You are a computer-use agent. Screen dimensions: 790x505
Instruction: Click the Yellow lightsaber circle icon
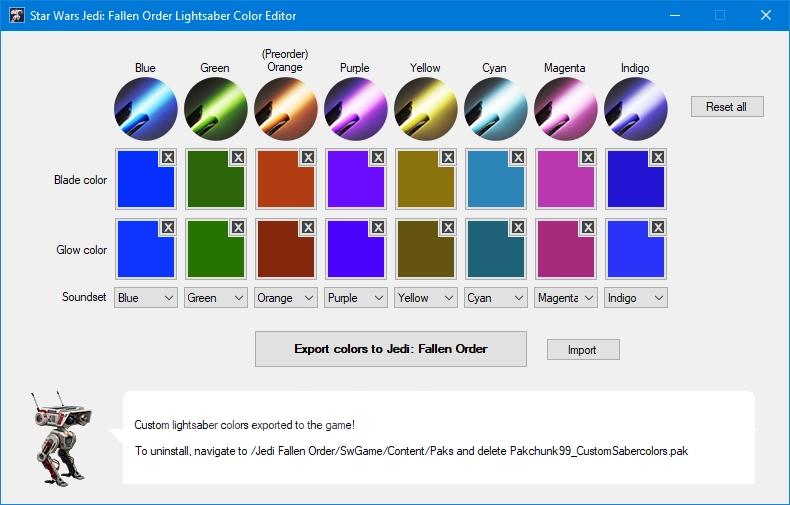(426, 109)
